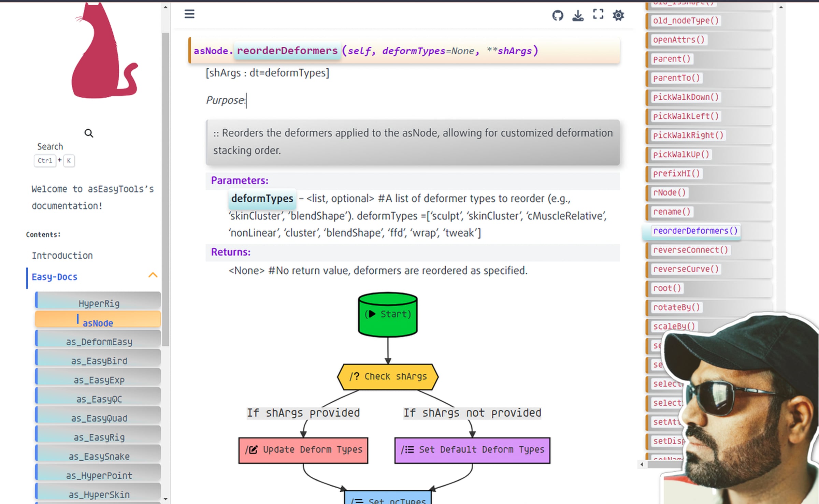This screenshot has width=819, height=504.
Task: Click the Search field label
Action: coord(50,146)
